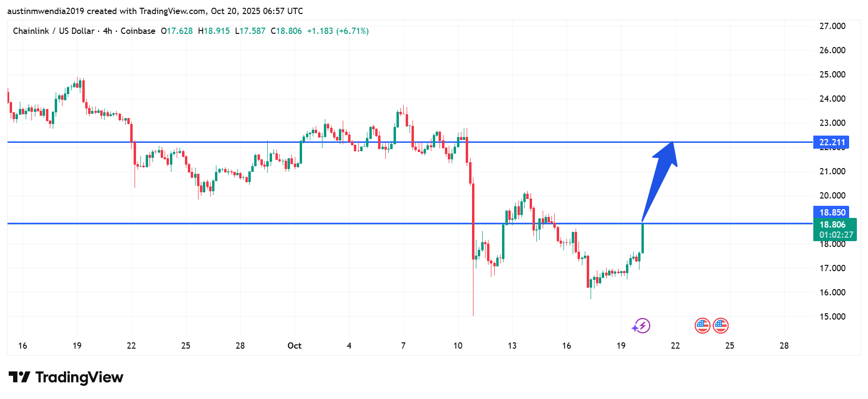Click the TradingView logo at bottom
Image resolution: width=868 pixels, height=399 pixels.
click(x=66, y=377)
